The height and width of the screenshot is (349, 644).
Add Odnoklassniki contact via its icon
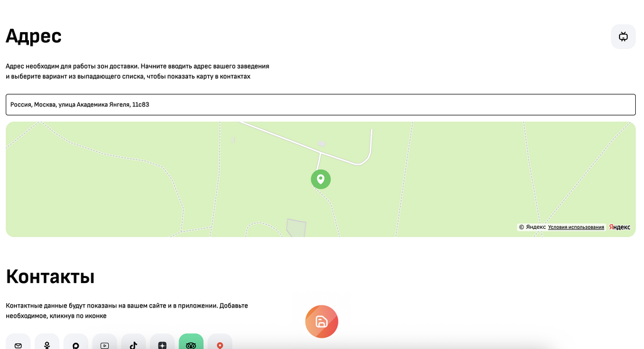[47, 345]
